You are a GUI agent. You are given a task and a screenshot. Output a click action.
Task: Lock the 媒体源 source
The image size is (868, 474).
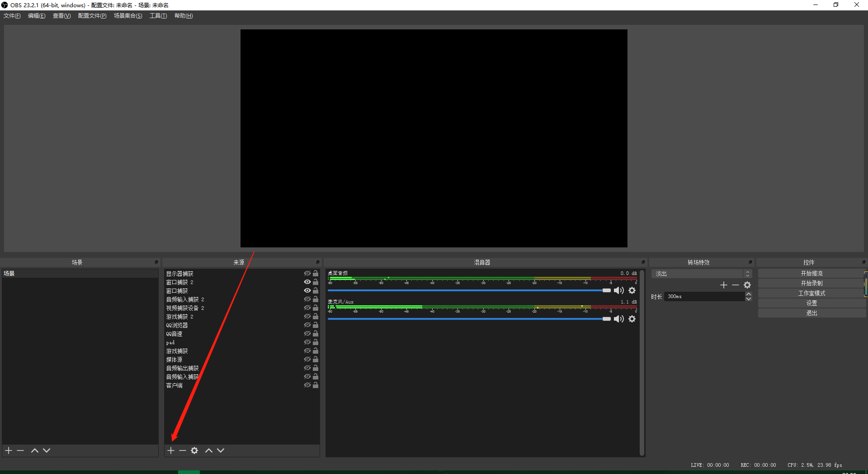(x=316, y=360)
